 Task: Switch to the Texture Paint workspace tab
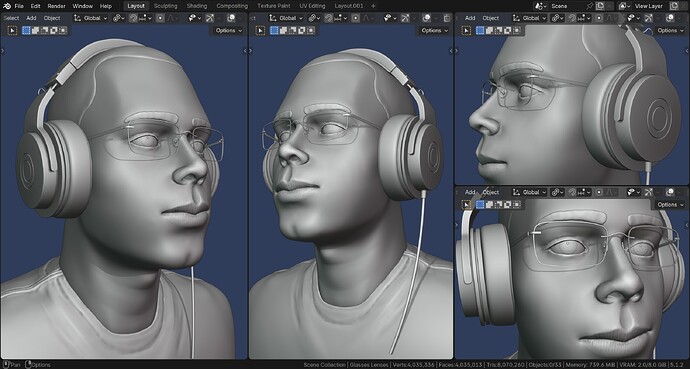(274, 6)
